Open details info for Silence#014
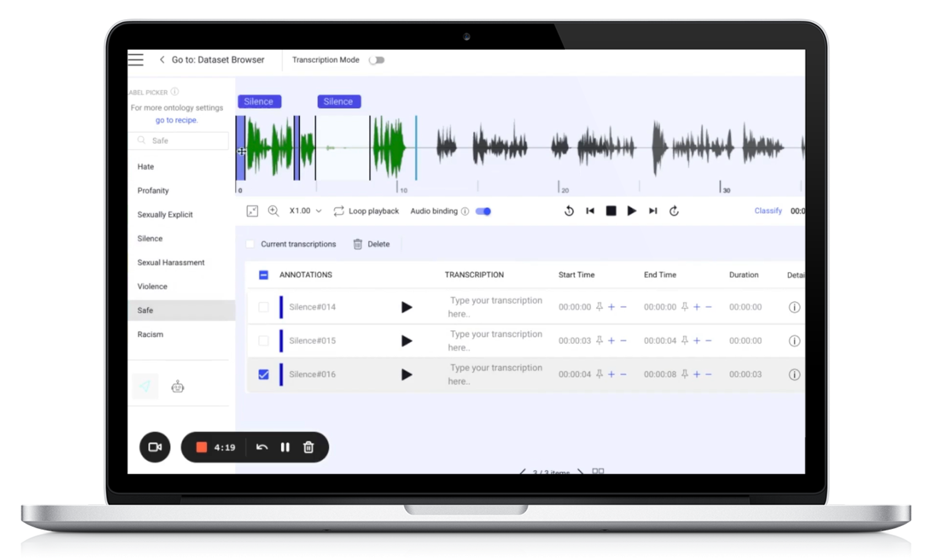This screenshot has width=933, height=560. tap(794, 308)
